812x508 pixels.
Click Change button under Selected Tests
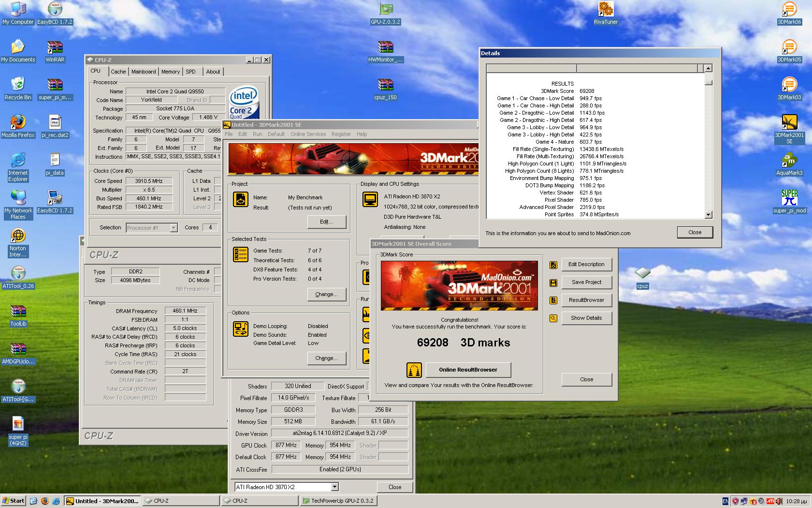pyautogui.click(x=327, y=294)
